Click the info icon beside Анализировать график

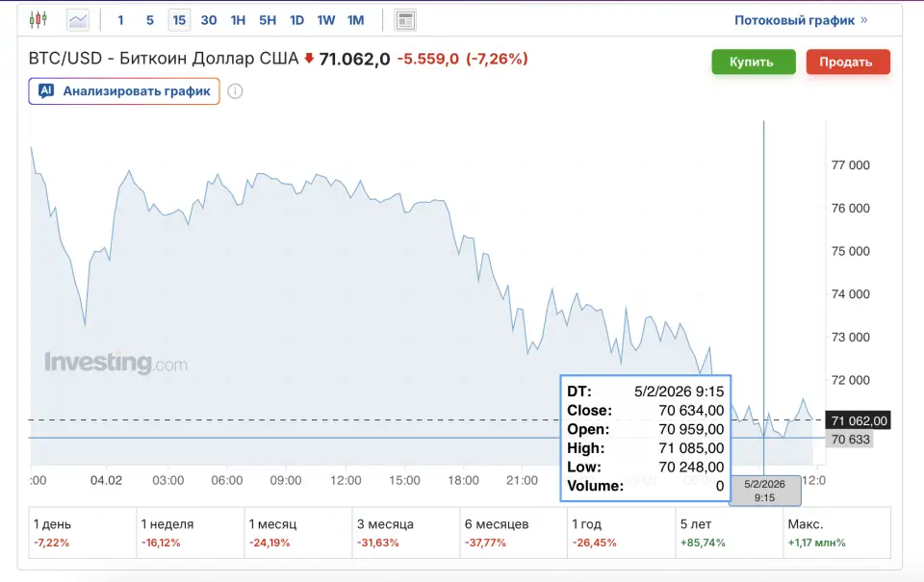235,91
